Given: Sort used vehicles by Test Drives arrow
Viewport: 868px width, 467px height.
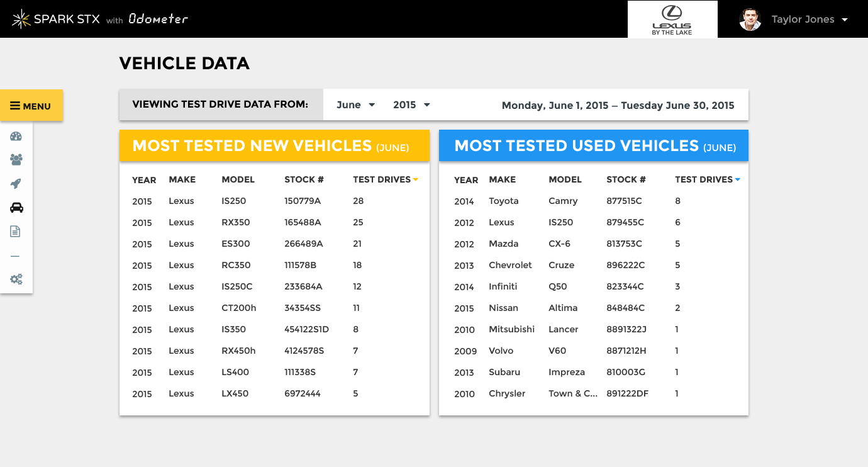Looking at the screenshot, I should 738,180.
